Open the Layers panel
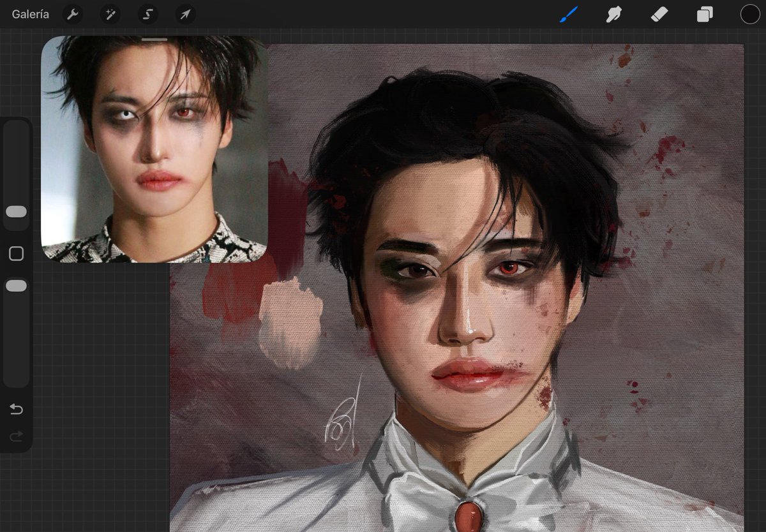This screenshot has width=766, height=532. 705,14
